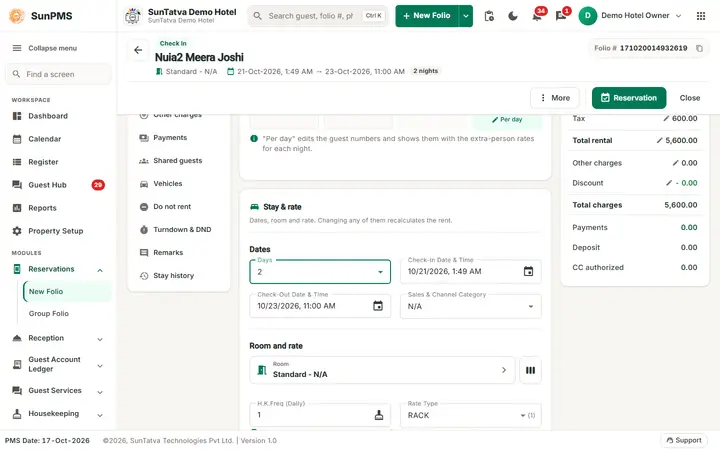Edit Other charges pencil icon

click(x=675, y=163)
